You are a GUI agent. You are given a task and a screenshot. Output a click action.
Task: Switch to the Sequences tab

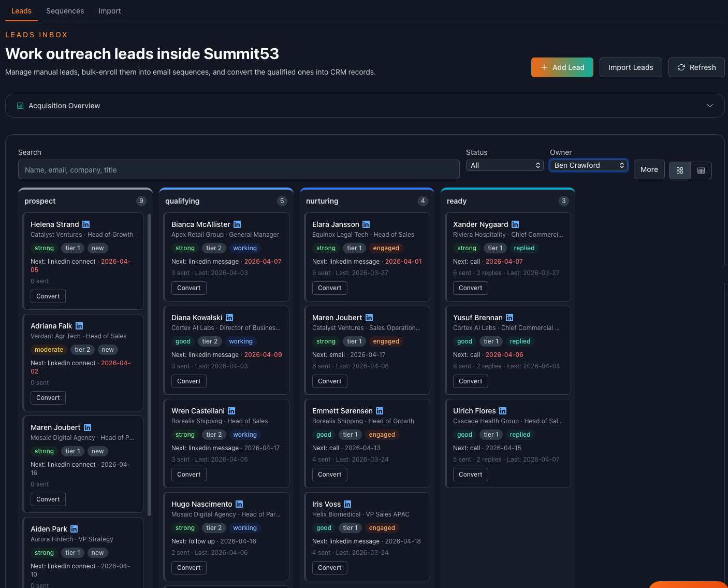pyautogui.click(x=65, y=11)
